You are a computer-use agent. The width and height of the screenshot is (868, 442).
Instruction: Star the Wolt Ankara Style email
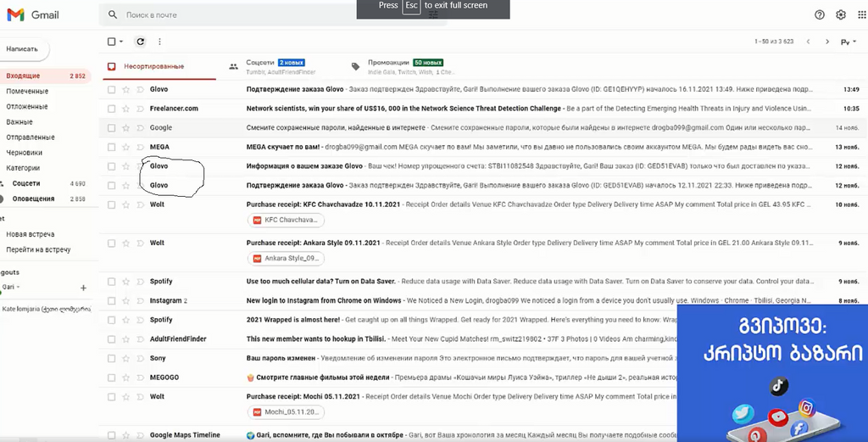125,243
